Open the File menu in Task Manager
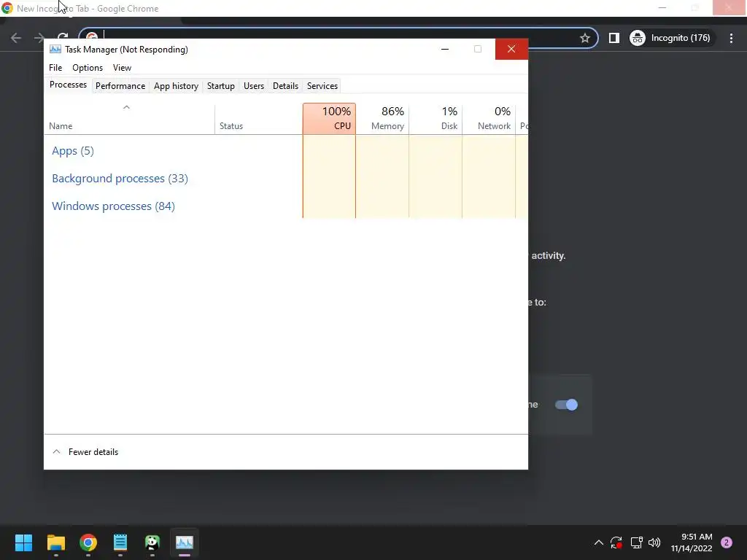Viewport: 747px width, 560px height. point(55,68)
